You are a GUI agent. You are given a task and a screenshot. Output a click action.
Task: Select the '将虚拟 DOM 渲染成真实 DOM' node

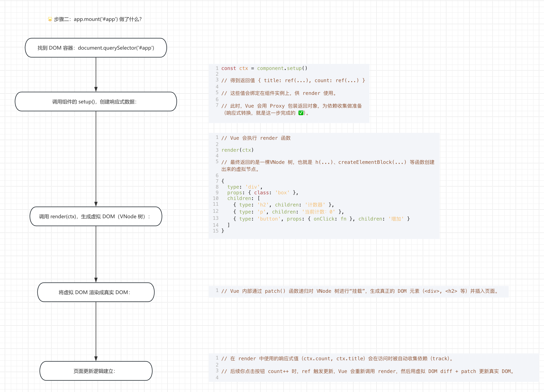pyautogui.click(x=96, y=292)
